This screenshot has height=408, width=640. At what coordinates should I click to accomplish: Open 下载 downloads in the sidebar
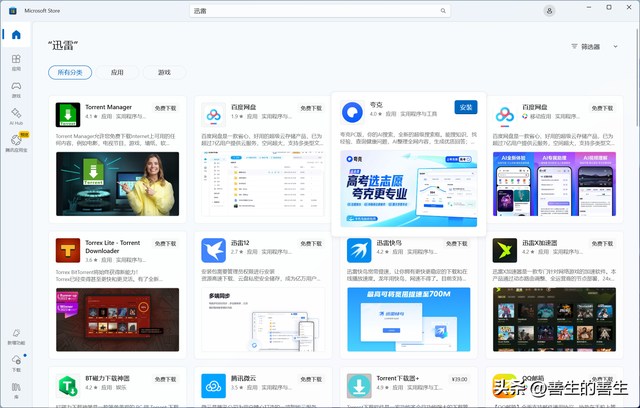click(16, 363)
